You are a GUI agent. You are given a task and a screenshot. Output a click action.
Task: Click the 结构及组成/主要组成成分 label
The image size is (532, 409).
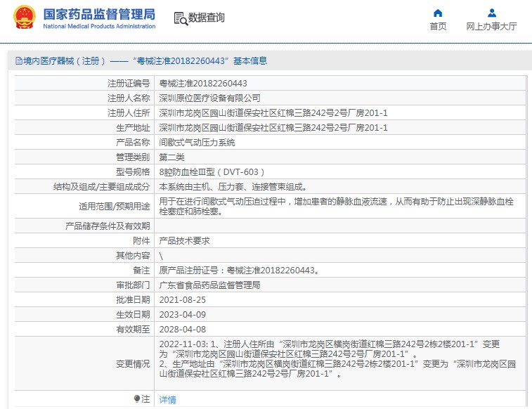pyautogui.click(x=101, y=187)
